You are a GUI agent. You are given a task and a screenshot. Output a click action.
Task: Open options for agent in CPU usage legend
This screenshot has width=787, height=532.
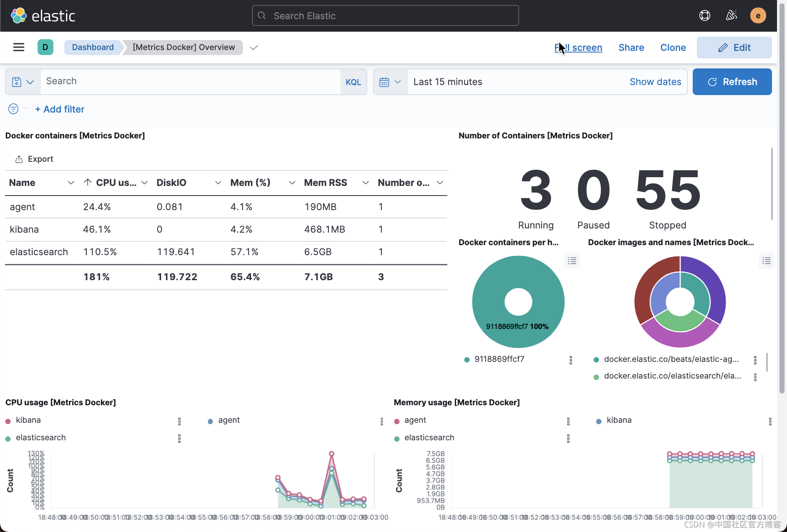coord(381,421)
